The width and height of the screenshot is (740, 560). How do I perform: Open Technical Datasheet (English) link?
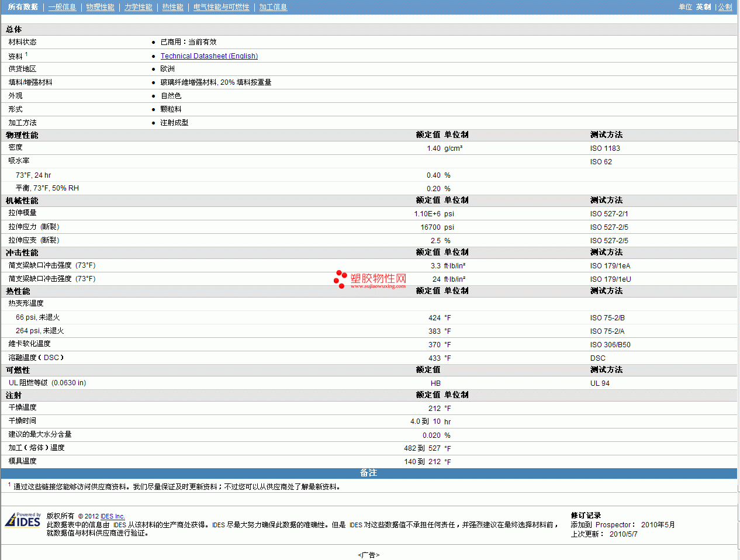[209, 56]
